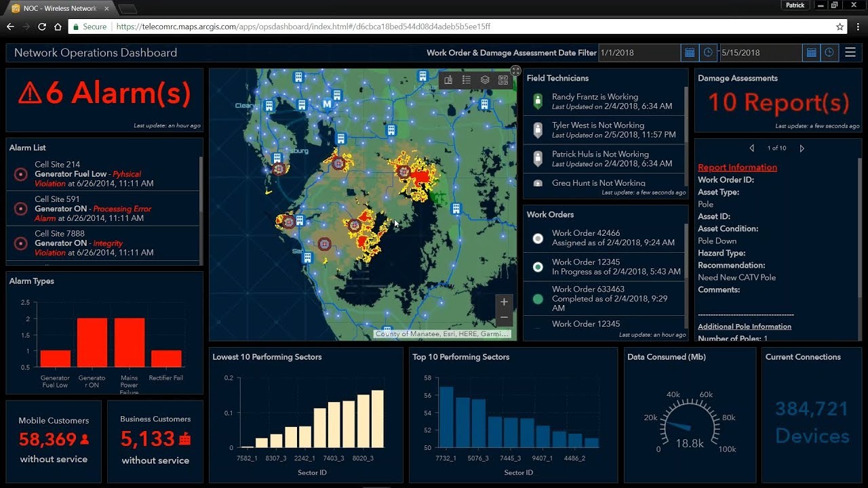Click the Cell Site 7888 alarm icon
The width and height of the screenshot is (868, 488).
tap(21, 243)
